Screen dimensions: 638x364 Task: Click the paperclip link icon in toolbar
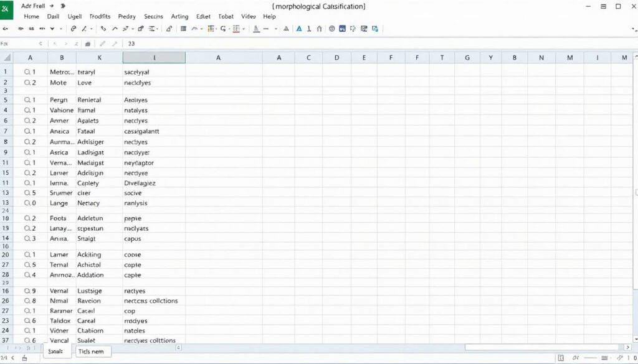74,29
